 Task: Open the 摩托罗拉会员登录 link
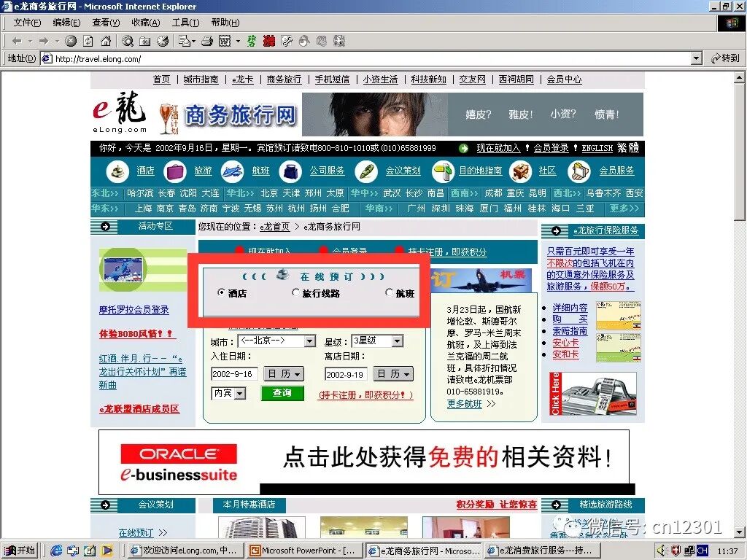pyautogui.click(x=134, y=310)
